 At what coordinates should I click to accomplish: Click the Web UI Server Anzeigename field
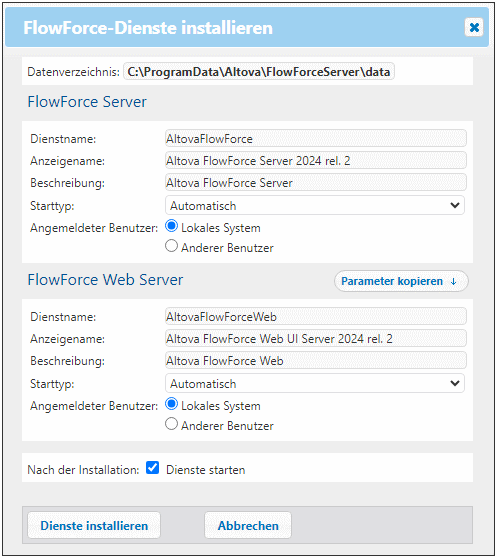[316, 338]
